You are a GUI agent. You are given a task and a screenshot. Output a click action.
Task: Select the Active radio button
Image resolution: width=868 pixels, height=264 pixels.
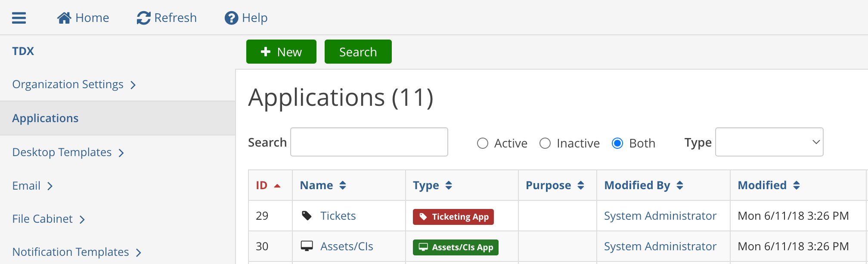point(482,143)
